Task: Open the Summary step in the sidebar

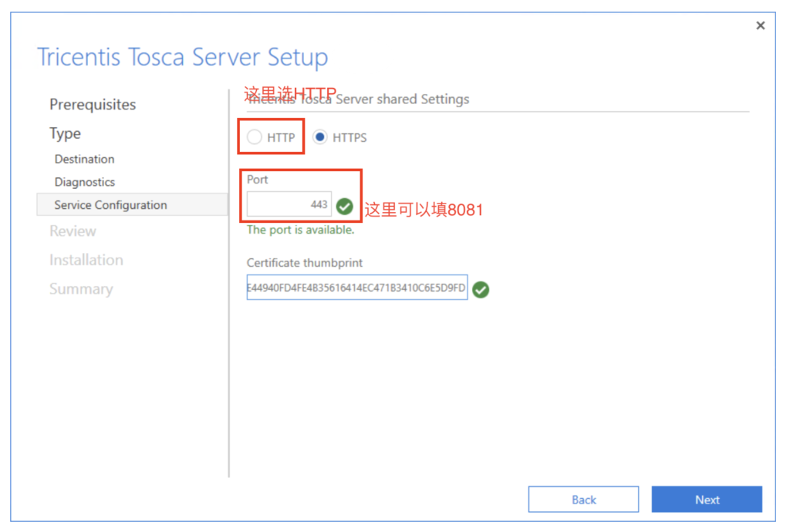Action: (81, 289)
